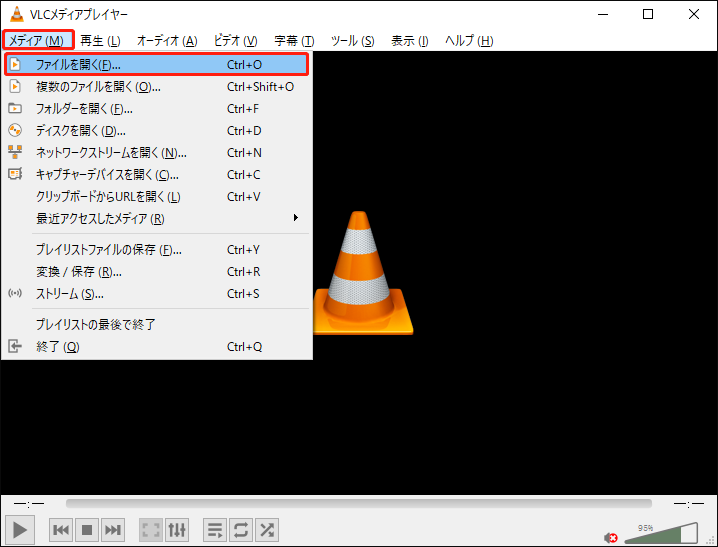The image size is (718, 547).
Task: Select プレイリストファイルの保存 (F)... entry
Action: [157, 249]
